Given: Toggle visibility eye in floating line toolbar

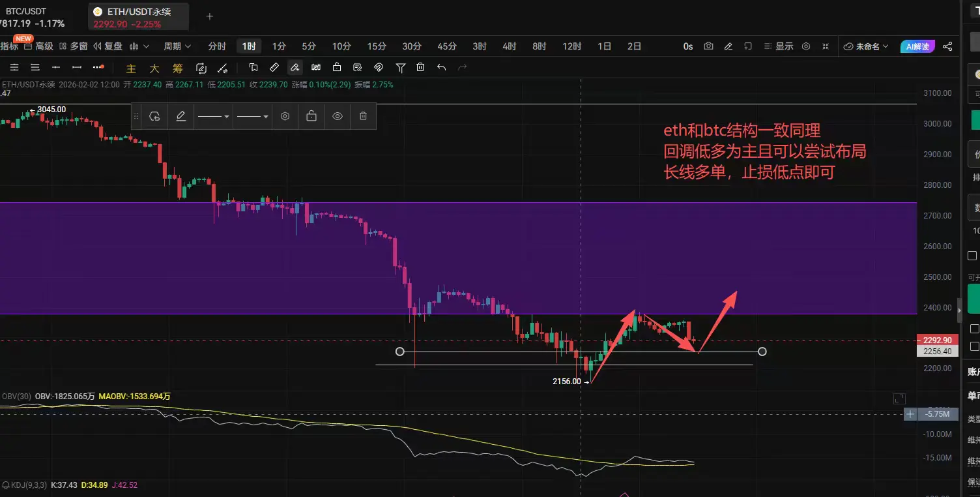Looking at the screenshot, I should (338, 116).
